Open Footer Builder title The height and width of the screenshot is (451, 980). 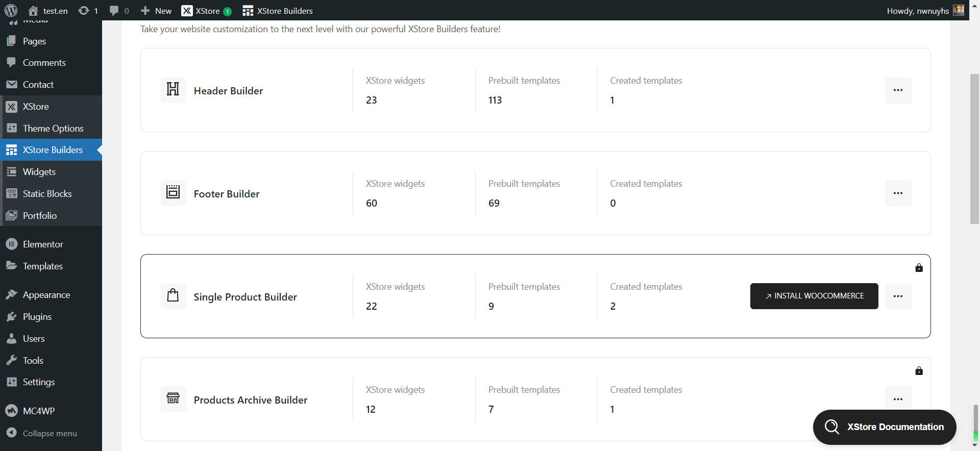click(x=227, y=194)
